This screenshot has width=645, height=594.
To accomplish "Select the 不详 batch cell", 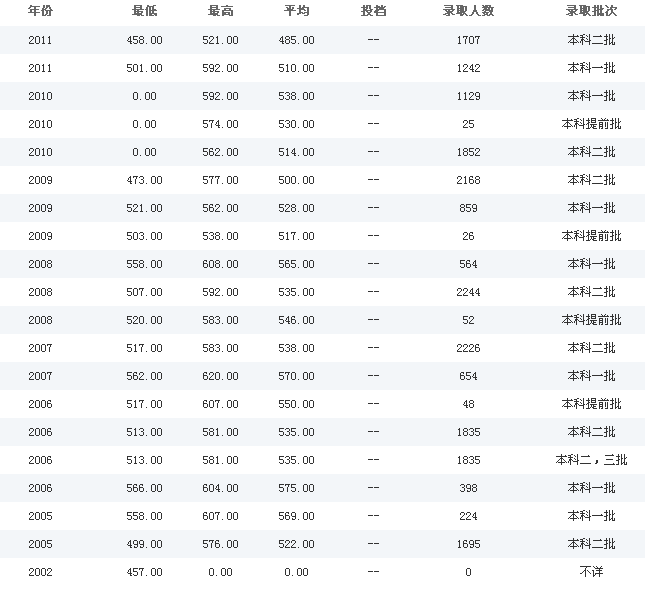I will 591,572.
